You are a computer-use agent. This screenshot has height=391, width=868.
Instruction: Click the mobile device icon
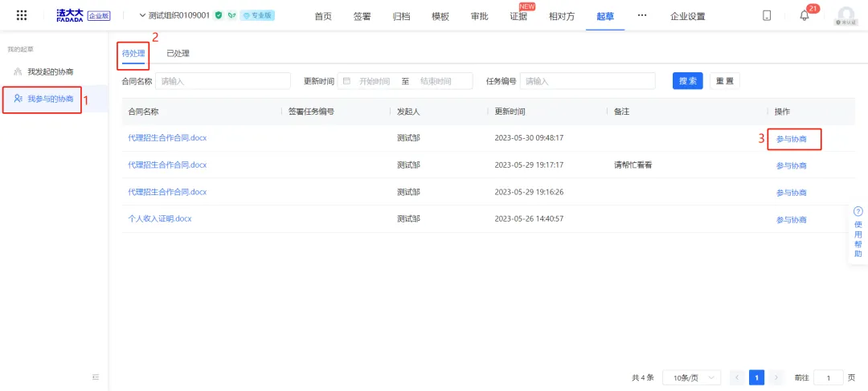(767, 16)
